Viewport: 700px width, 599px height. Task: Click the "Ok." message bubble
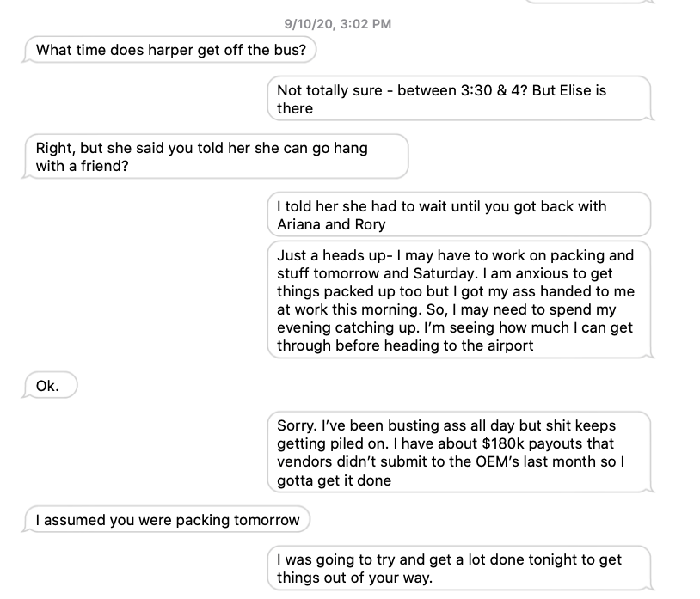tap(48, 386)
